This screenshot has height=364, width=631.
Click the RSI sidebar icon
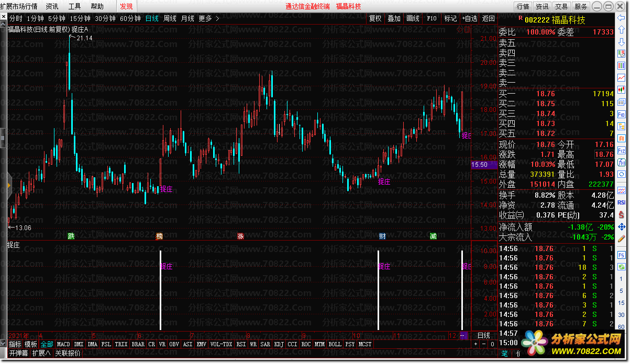(x=622, y=202)
